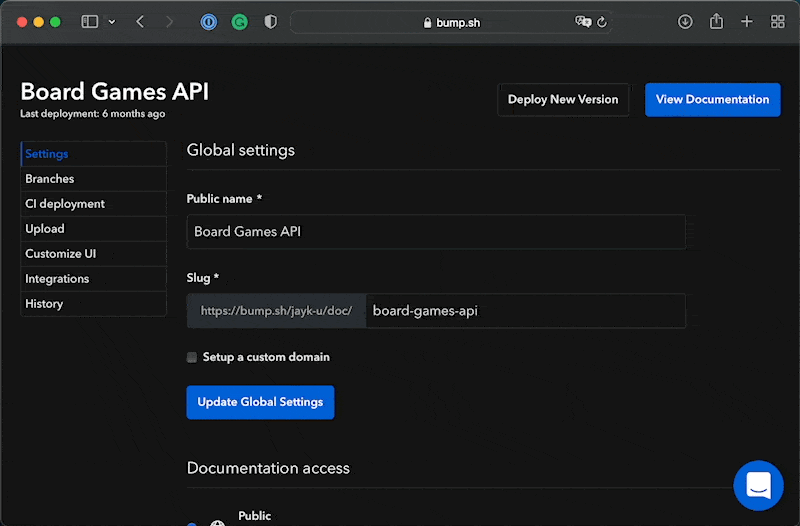Screen dimensions: 800x526
Task: Enable the Setup a custom domain checkbox
Action: (x=192, y=357)
